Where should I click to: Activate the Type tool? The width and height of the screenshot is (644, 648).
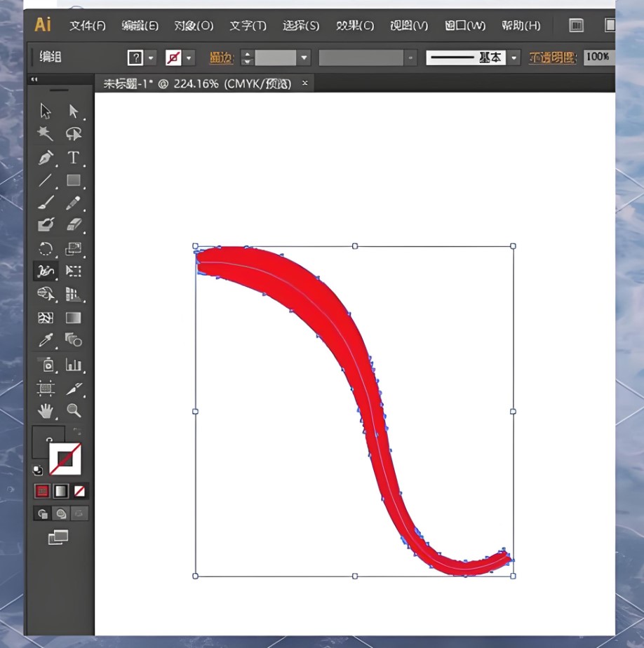(74, 157)
